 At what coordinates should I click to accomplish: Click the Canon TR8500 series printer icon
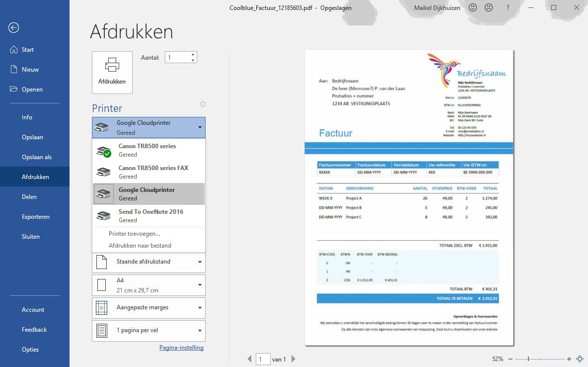[104, 151]
